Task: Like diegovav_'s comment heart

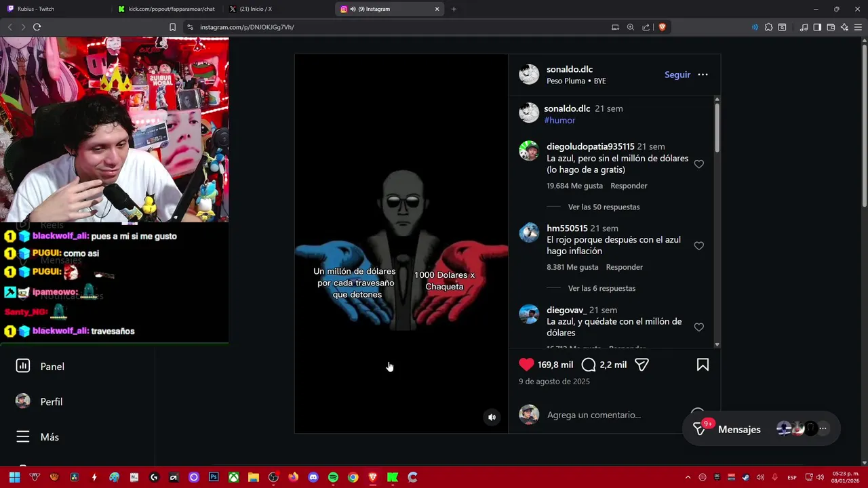Action: tap(698, 327)
